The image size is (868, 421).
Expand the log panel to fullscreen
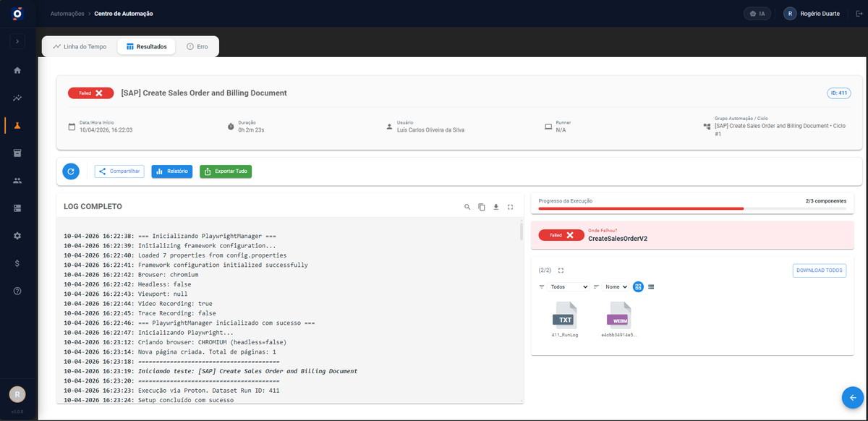511,207
